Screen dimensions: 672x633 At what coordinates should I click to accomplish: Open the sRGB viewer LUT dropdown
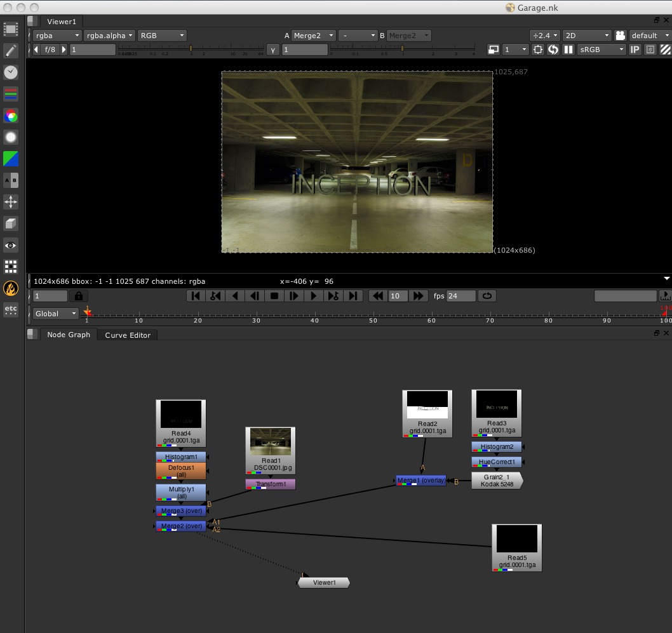click(x=600, y=49)
